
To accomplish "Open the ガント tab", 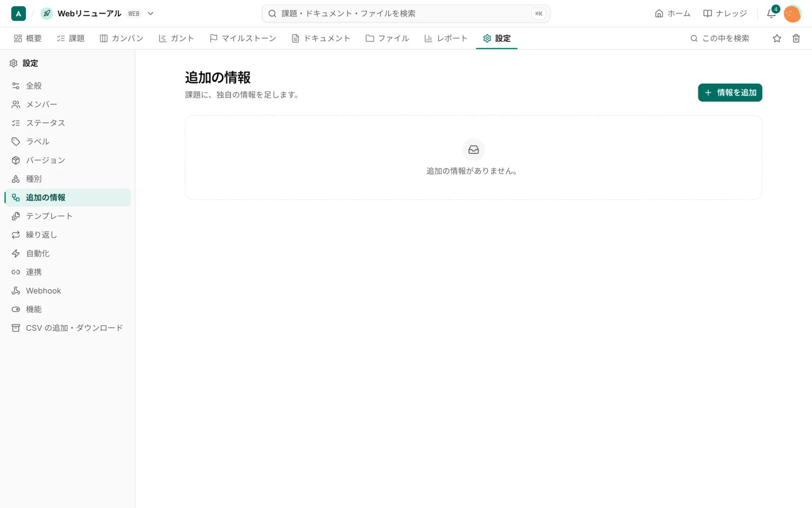I will coord(176,38).
